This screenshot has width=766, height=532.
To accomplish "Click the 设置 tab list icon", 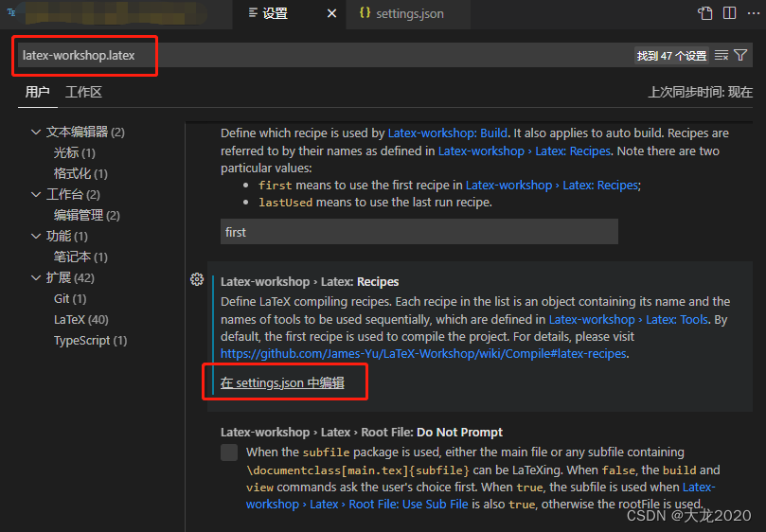I will (253, 12).
